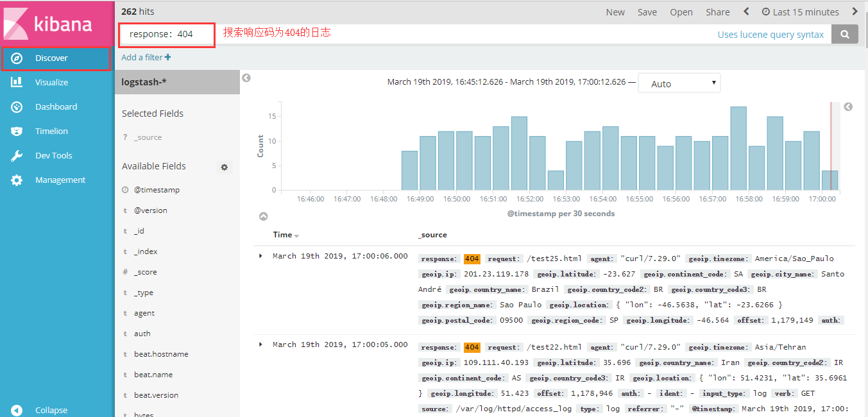The width and height of the screenshot is (868, 417).
Task: Collapse the histogram chart with arrow
Action: (263, 217)
